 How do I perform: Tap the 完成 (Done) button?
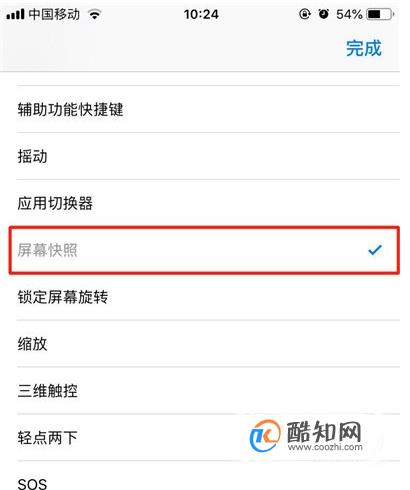(x=364, y=48)
